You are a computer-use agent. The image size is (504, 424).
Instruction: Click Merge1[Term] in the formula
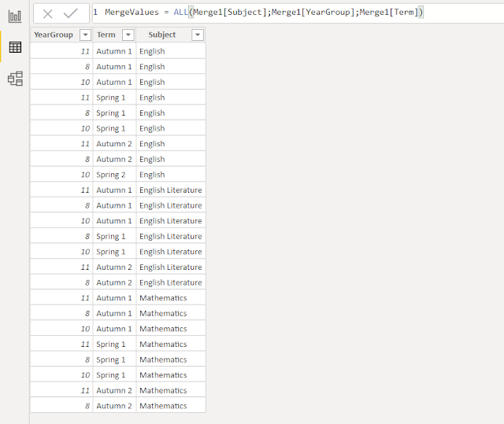(389, 13)
